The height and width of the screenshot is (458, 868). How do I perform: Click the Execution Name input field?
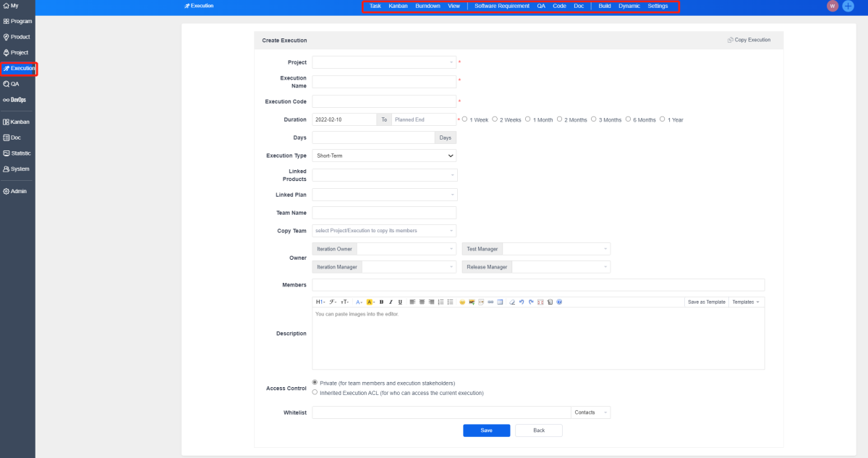click(x=384, y=82)
